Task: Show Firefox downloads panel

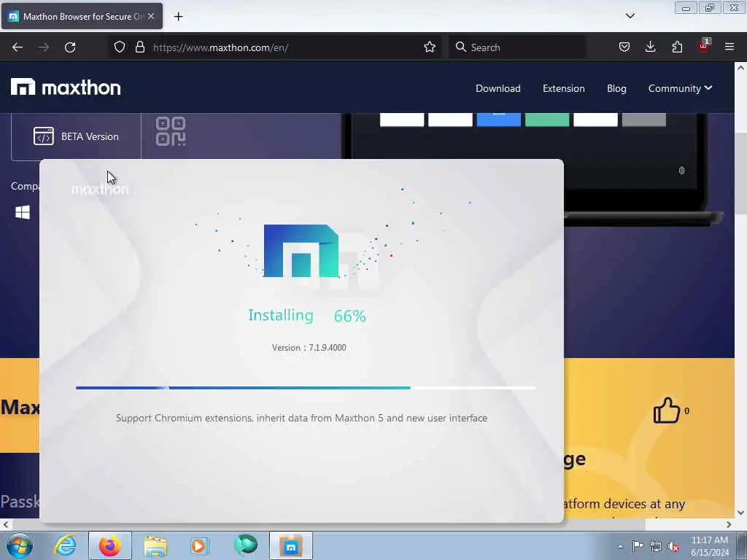Action: tap(650, 47)
